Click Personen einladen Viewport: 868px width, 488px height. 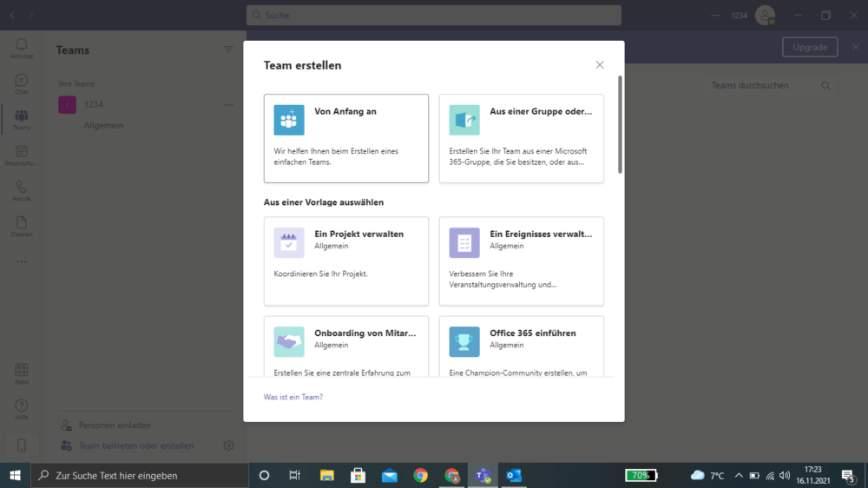point(115,425)
